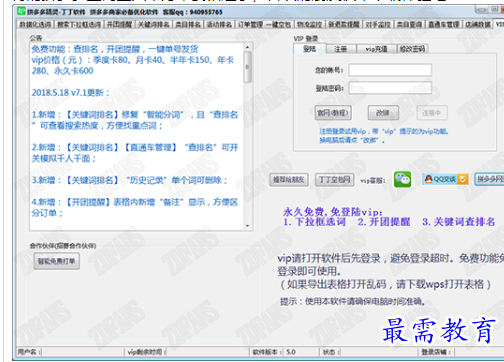Switch to the 开团提醒 tab

click(119, 24)
